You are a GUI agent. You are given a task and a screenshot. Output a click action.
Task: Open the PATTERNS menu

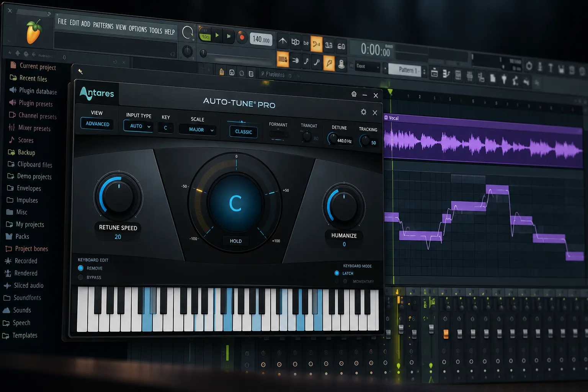[x=103, y=26]
